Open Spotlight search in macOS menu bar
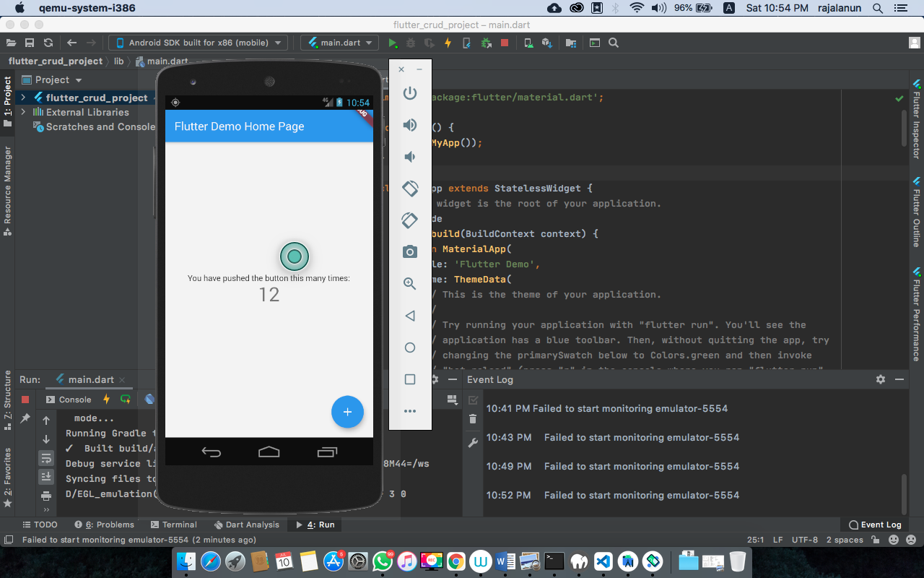Viewport: 924px width, 578px height. (878, 8)
